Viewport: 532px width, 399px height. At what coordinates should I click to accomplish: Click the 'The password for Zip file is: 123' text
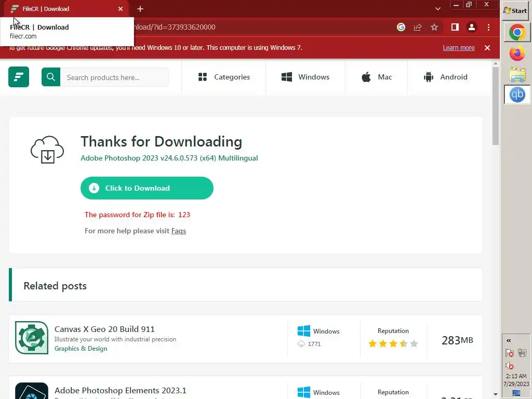click(x=137, y=215)
